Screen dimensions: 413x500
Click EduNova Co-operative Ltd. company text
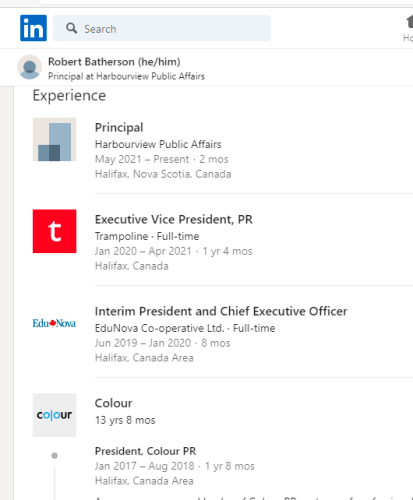160,328
